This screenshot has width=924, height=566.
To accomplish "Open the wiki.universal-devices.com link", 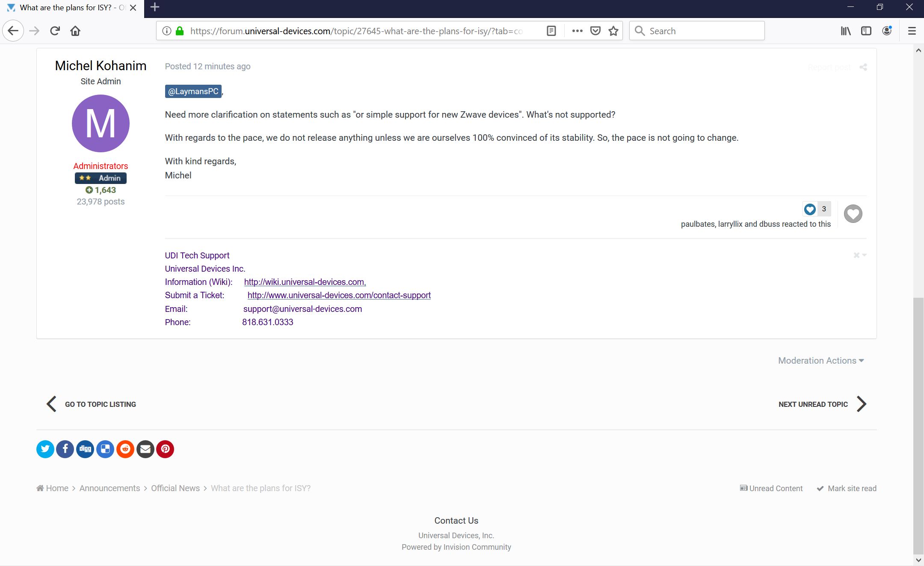I will point(305,282).
